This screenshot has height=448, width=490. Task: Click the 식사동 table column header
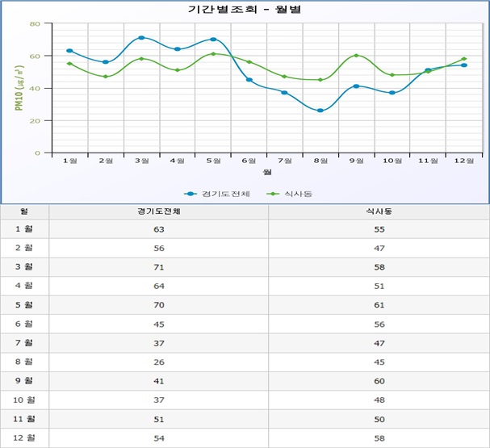tap(379, 211)
